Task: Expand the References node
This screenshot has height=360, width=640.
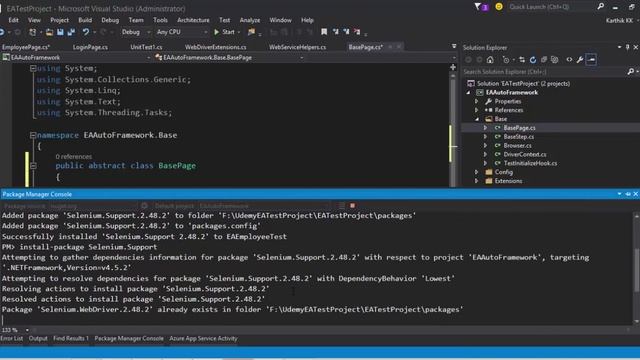Action: click(476, 110)
